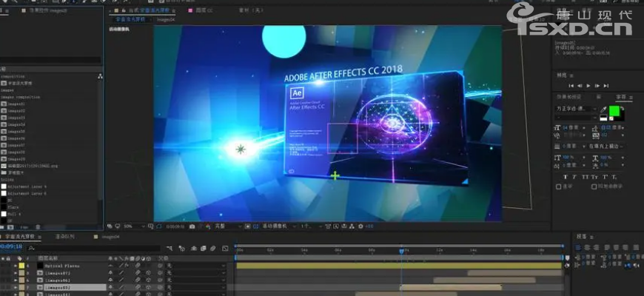Image resolution: width=644 pixels, height=296 pixels.
Task: Open parent dropdown for Optical Flares layer
Action: (x=195, y=266)
